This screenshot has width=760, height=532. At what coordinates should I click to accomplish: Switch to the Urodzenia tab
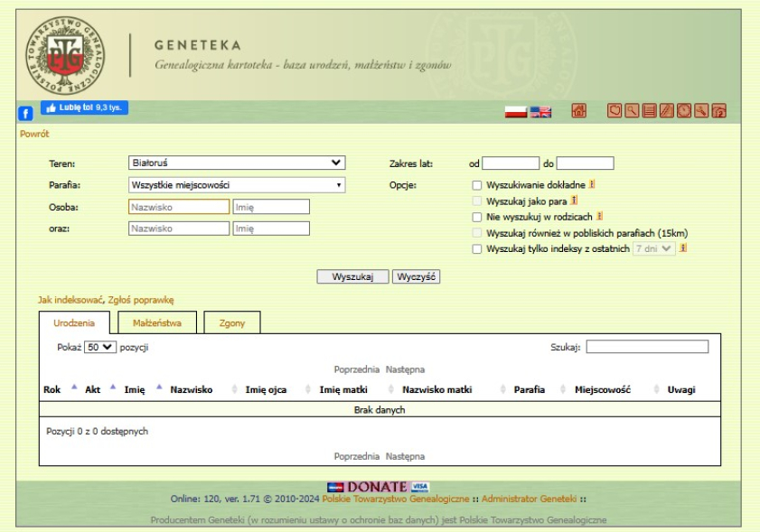pos(74,323)
